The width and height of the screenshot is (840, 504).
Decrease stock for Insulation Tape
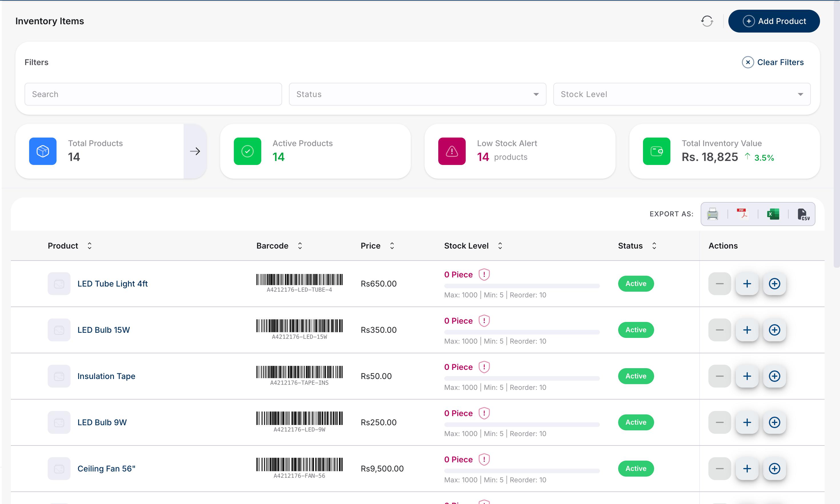click(720, 376)
